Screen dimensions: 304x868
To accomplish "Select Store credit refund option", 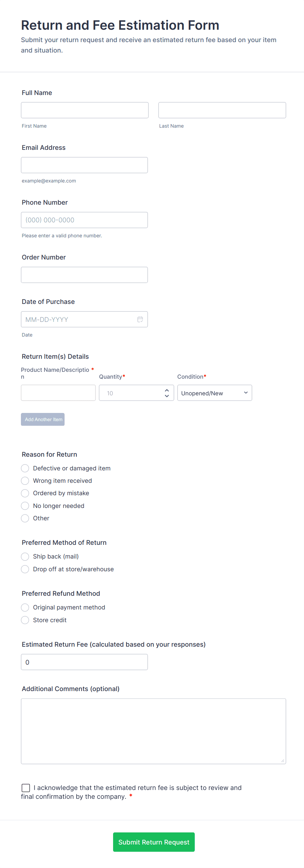I will pyautogui.click(x=25, y=620).
